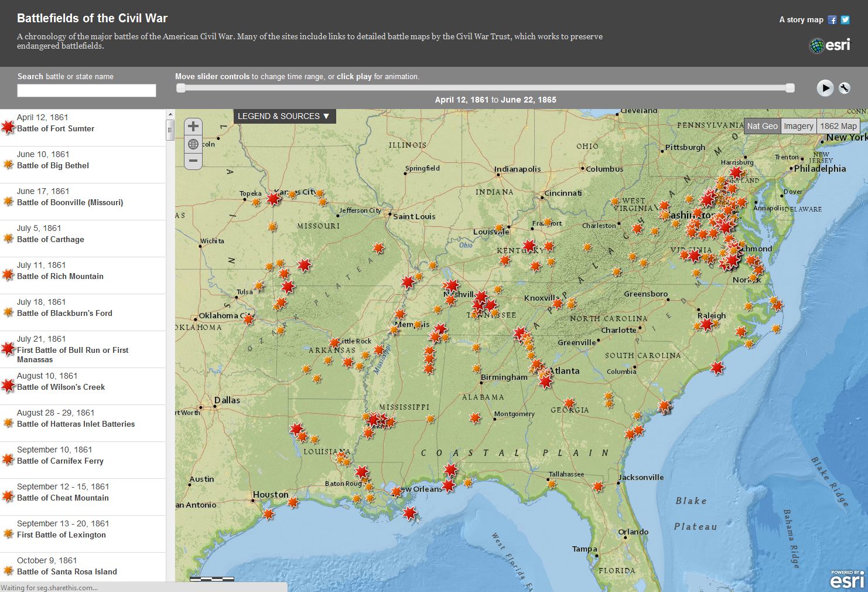Click the right time slider handle
The width and height of the screenshot is (868, 592).
790,88
